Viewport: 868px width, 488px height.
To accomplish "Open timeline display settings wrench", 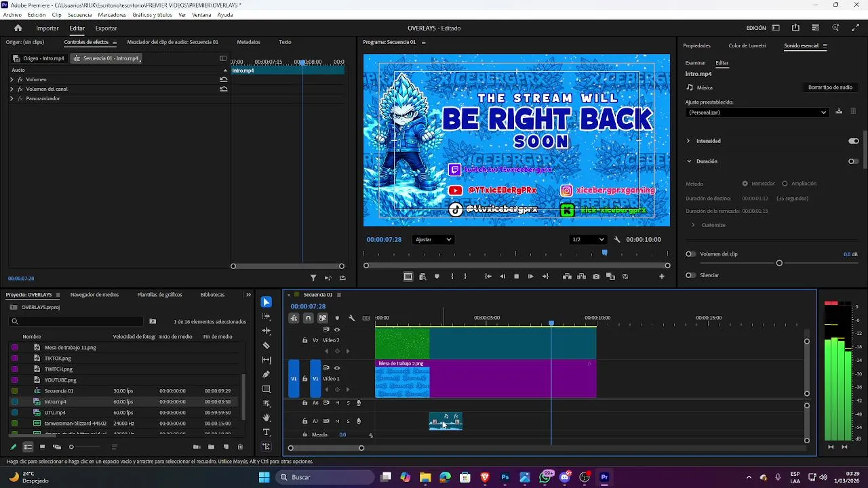I will pos(351,318).
